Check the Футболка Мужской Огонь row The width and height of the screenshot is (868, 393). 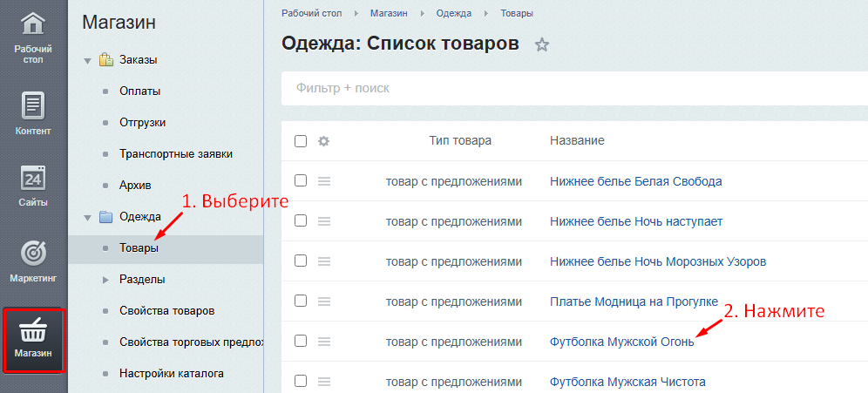(x=301, y=342)
